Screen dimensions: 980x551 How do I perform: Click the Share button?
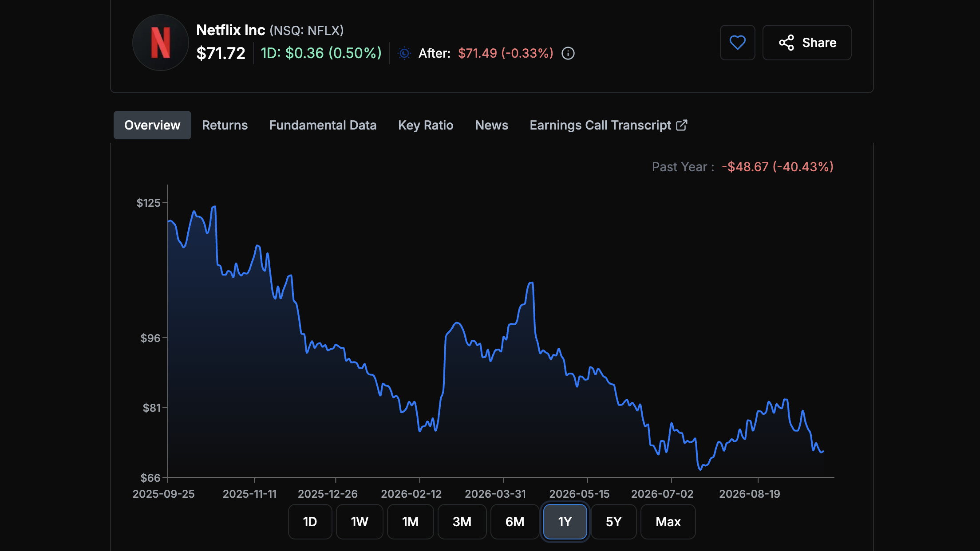tap(807, 43)
